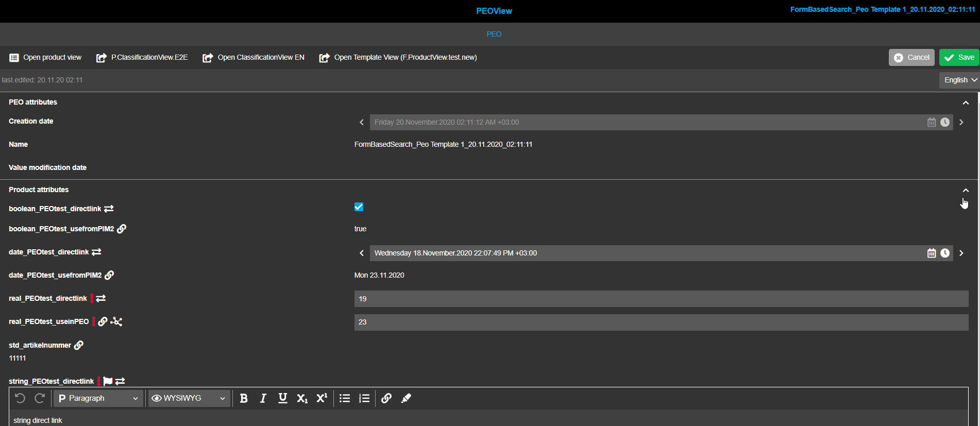Click the PEO tab header

494,34
